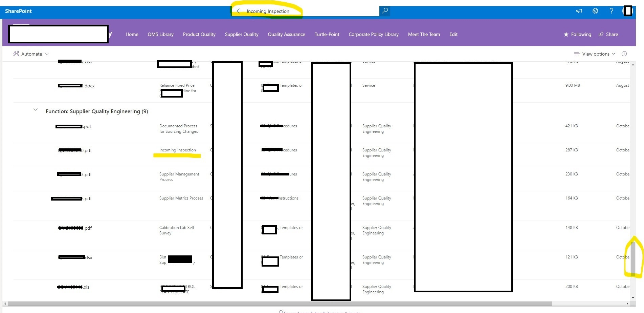The height and width of the screenshot is (313, 644).
Task: Click 'Calibration Lab Self Survey' title cell
Action: pos(177,230)
